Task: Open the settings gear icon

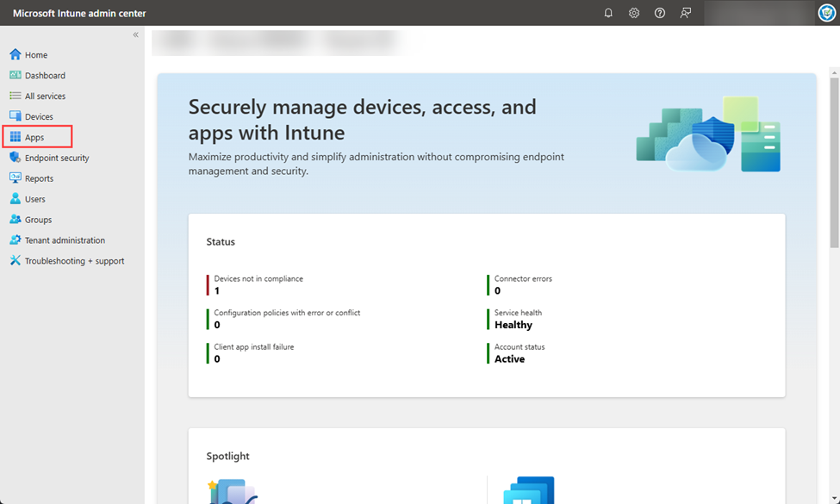Action: click(x=634, y=13)
